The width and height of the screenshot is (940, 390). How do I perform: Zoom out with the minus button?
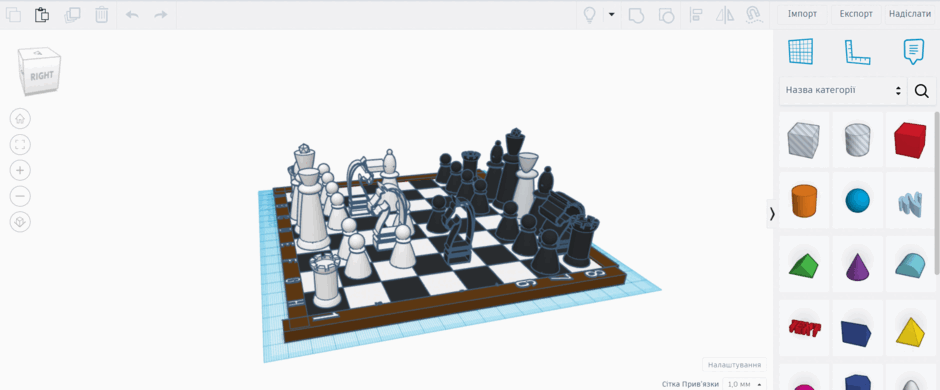coord(20,196)
